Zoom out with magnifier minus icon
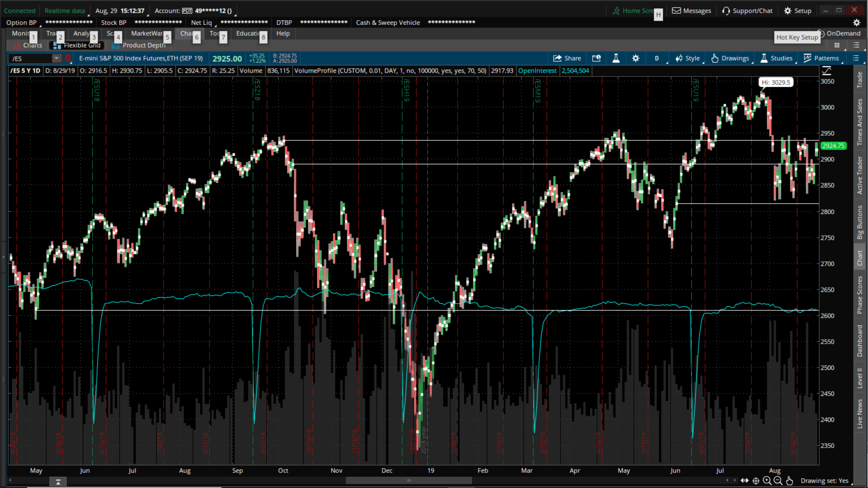 778,481
